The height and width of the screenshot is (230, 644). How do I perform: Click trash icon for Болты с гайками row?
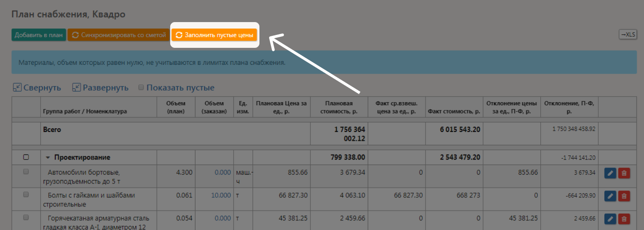click(624, 196)
